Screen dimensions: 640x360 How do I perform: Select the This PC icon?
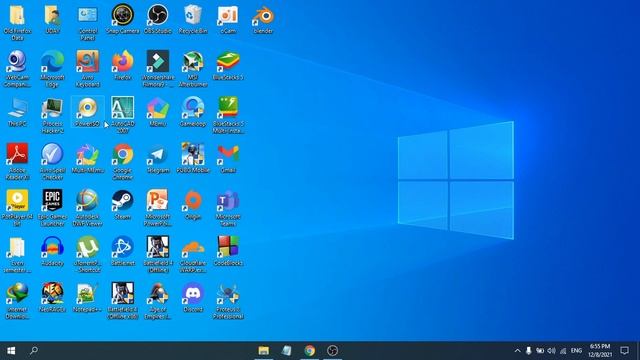pyautogui.click(x=17, y=112)
